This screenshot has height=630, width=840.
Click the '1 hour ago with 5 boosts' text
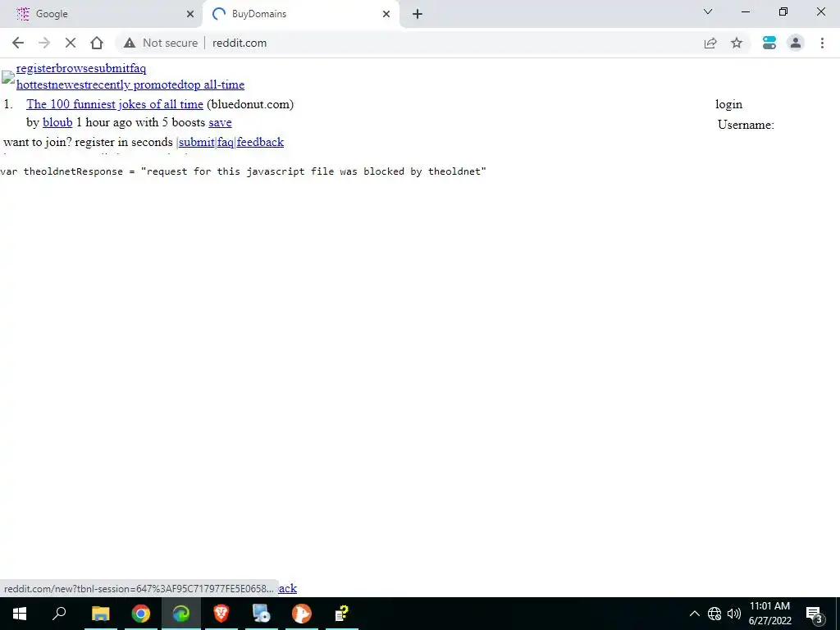(x=140, y=122)
